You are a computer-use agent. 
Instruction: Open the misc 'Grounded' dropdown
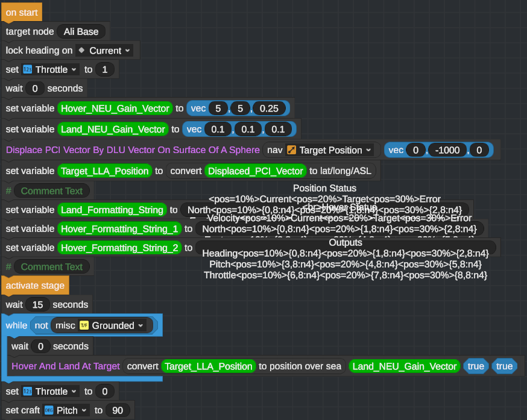(x=112, y=325)
